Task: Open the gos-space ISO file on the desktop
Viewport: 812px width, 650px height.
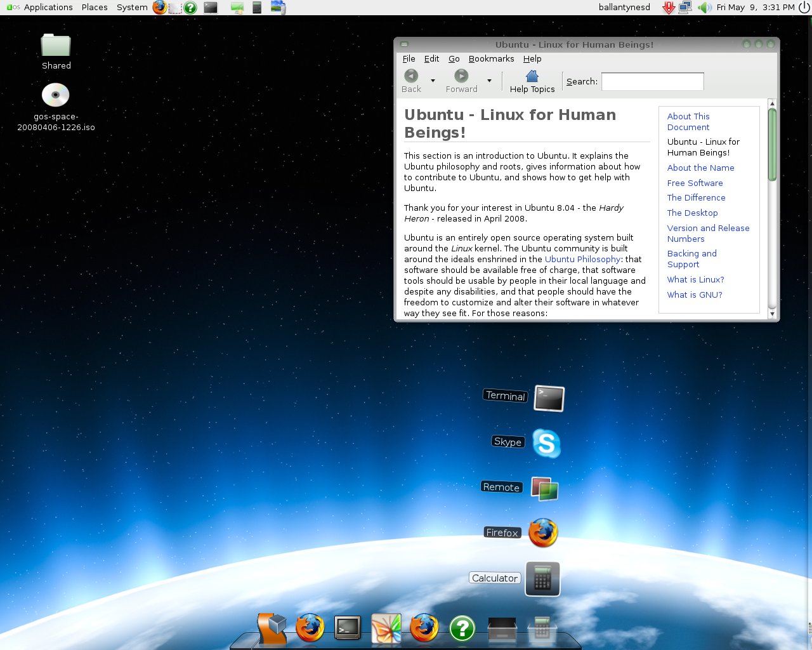Action: pos(55,94)
